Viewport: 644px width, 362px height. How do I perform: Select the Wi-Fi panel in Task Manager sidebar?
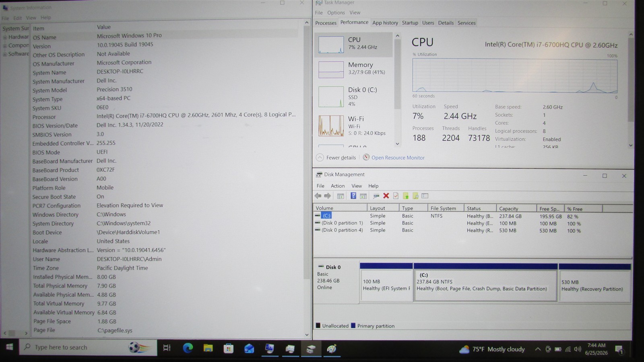click(x=353, y=125)
